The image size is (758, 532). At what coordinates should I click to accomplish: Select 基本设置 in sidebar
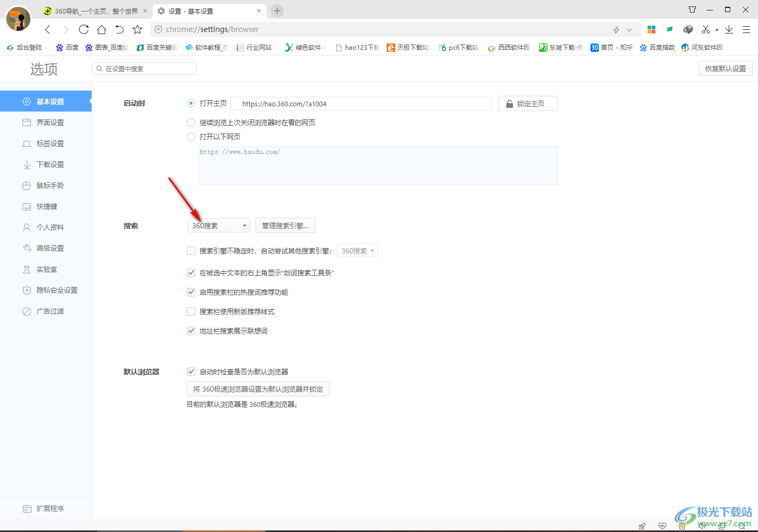(x=46, y=102)
